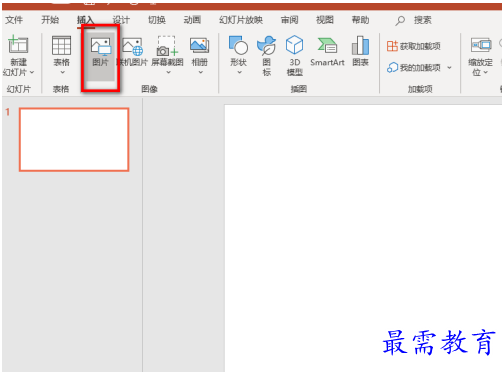
Task: Click the Chart (图表) icon
Action: (x=360, y=45)
